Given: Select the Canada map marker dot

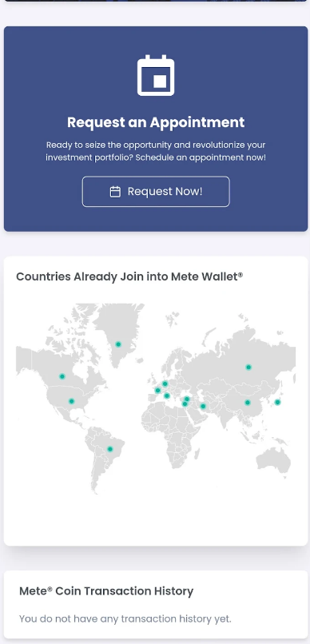Looking at the screenshot, I should pyautogui.click(x=62, y=376).
